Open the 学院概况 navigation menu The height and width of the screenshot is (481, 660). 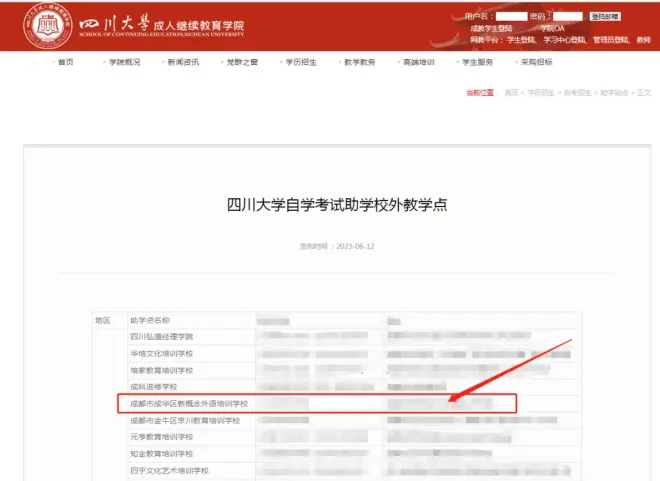pos(124,62)
